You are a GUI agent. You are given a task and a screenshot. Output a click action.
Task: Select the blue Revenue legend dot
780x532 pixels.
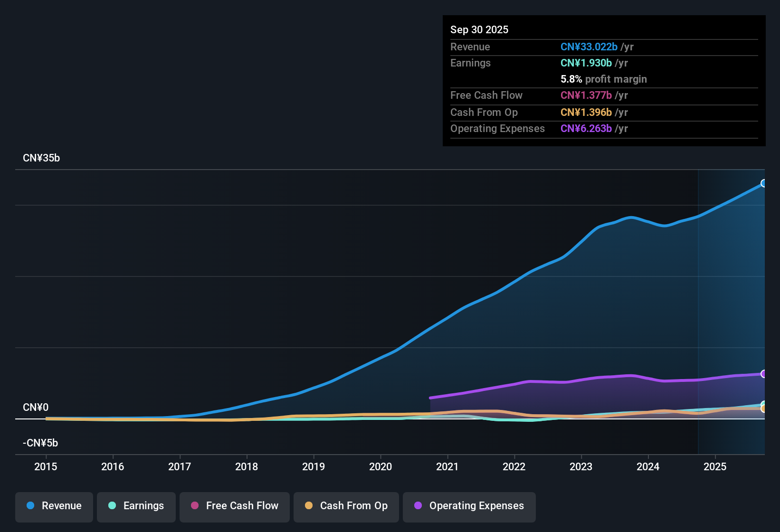click(x=30, y=506)
